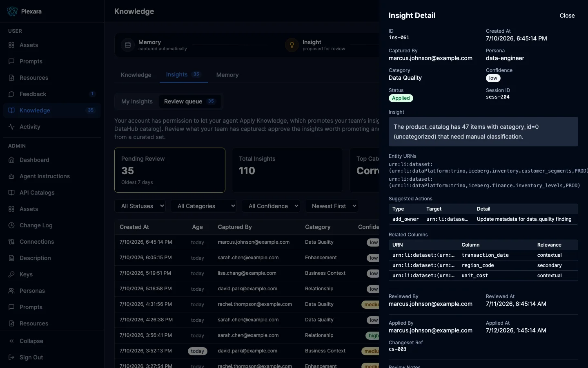Screen dimensions: 588x368
Task: Click the Change Log clock icon
Action: (x=11, y=225)
